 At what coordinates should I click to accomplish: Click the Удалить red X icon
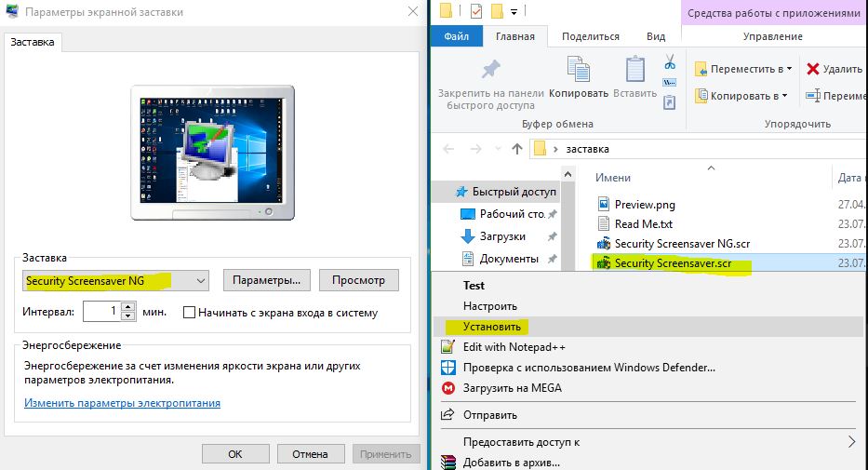pos(812,69)
